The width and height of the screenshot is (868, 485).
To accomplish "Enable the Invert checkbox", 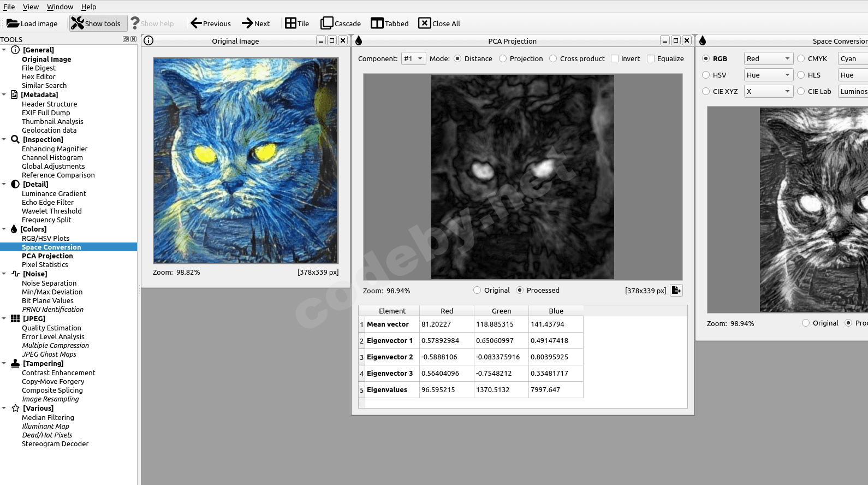I will click(615, 59).
